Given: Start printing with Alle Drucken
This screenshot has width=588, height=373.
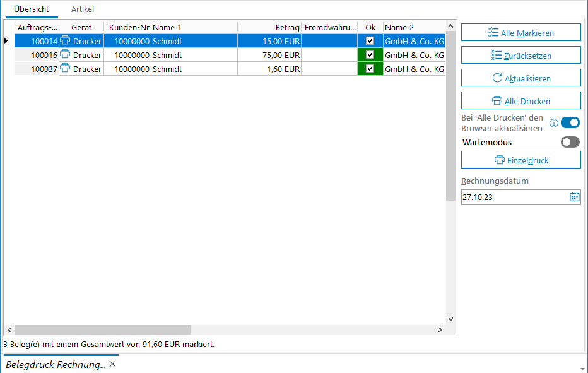Looking at the screenshot, I should pos(520,101).
